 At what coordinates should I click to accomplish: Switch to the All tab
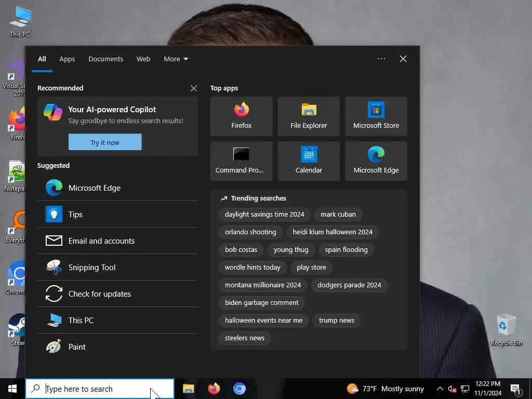42,59
